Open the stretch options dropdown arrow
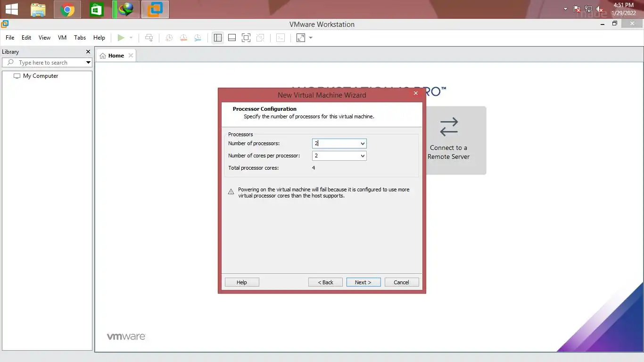This screenshot has width=644, height=362. [x=311, y=38]
